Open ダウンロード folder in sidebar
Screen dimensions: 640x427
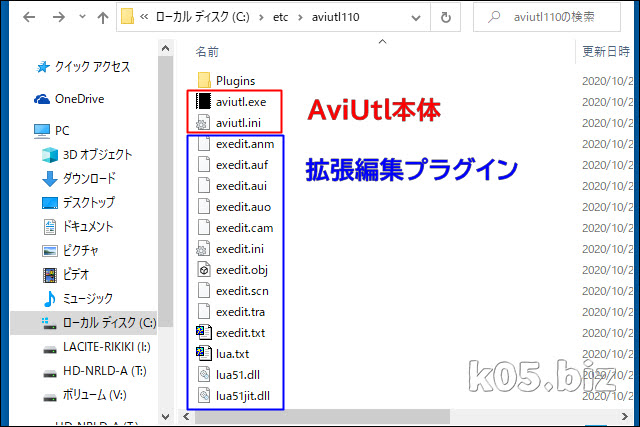coord(89,178)
